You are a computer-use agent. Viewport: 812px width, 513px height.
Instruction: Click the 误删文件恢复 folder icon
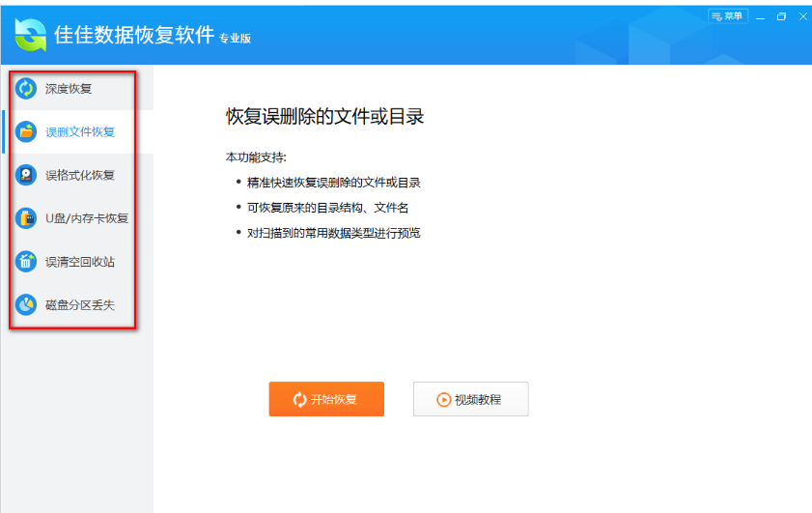tap(26, 131)
